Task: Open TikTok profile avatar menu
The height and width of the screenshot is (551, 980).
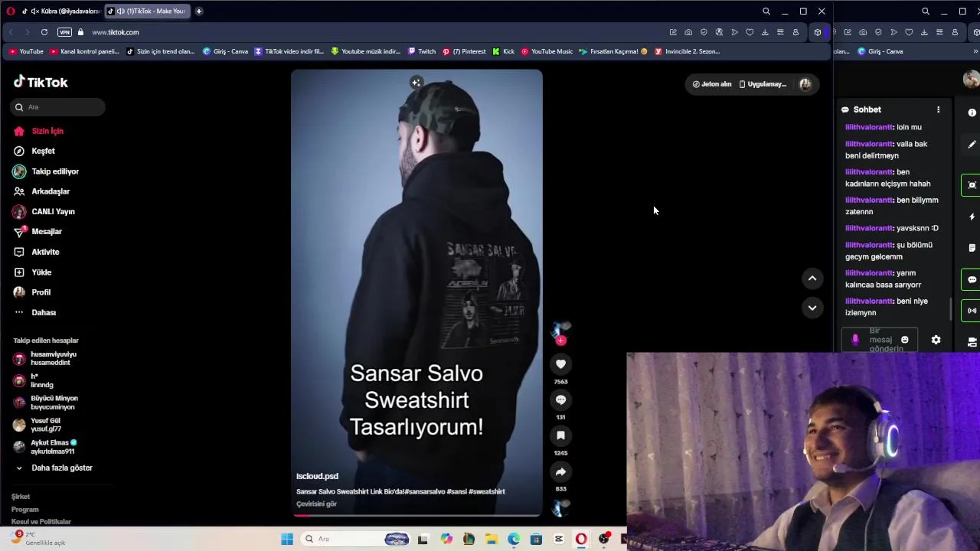Action: (x=805, y=84)
